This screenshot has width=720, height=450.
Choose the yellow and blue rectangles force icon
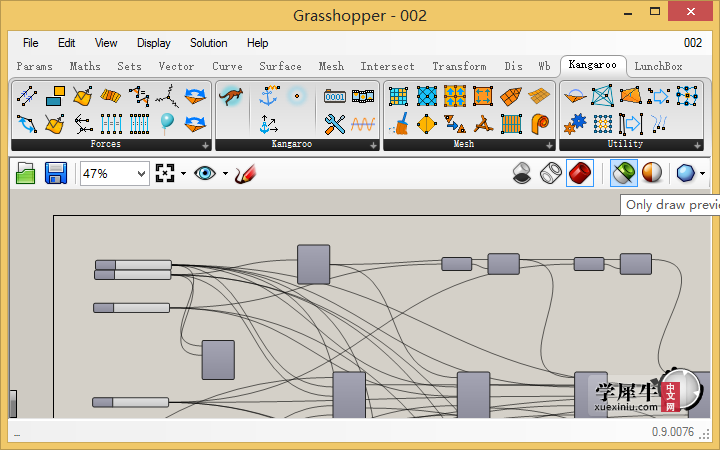[x=55, y=96]
